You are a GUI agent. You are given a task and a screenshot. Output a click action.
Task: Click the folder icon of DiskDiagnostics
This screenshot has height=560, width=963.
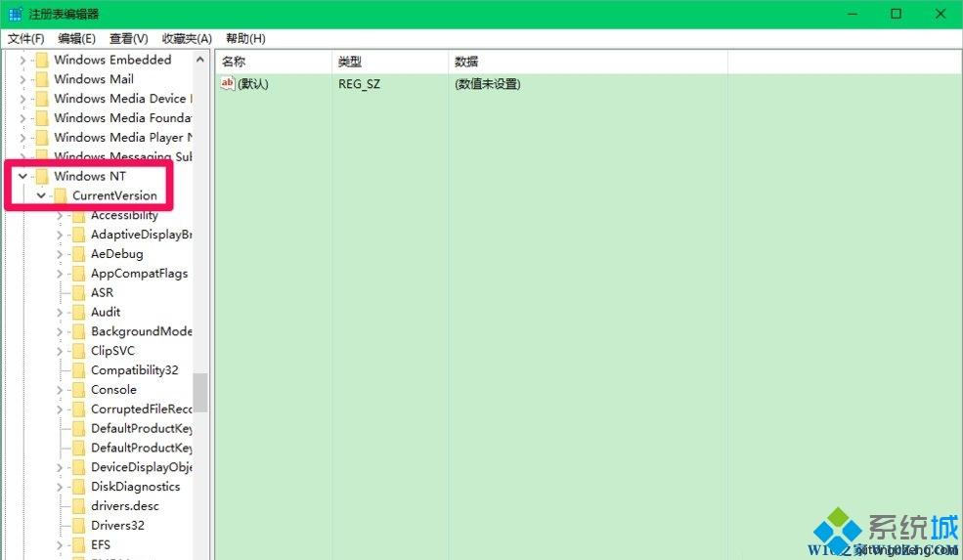click(78, 487)
